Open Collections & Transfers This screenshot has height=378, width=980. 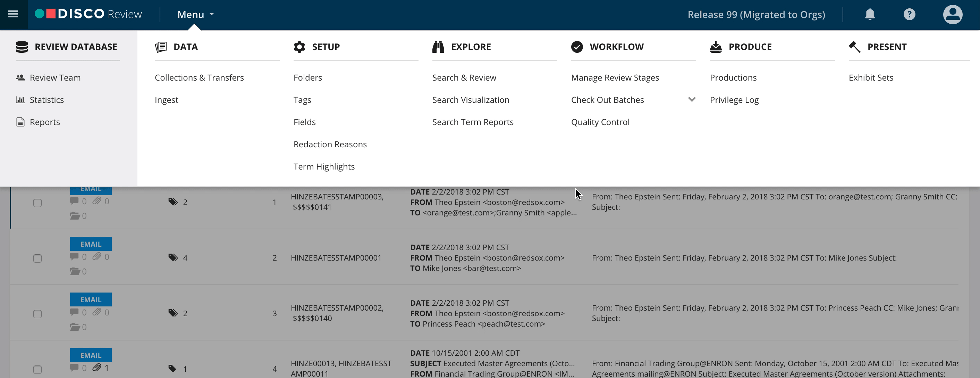199,77
